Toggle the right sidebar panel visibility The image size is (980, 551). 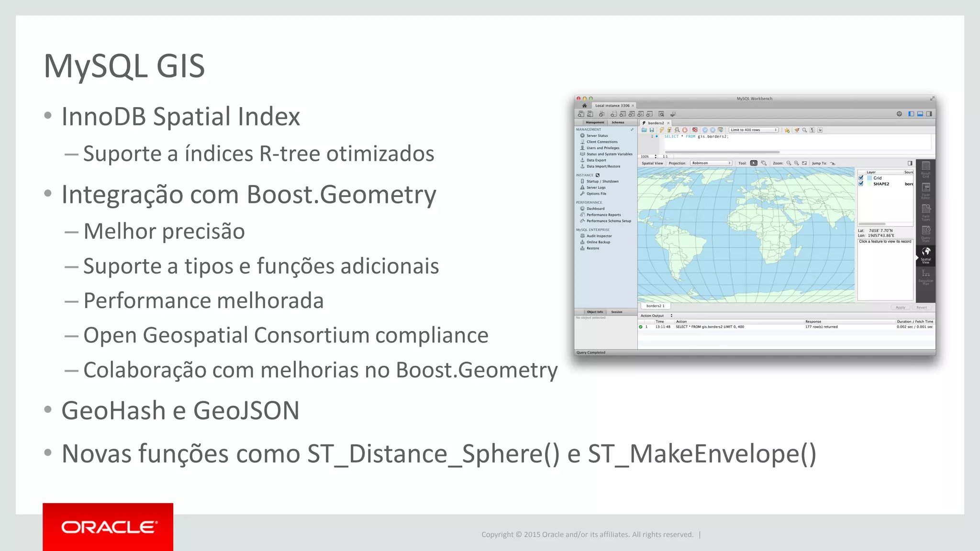(x=929, y=114)
